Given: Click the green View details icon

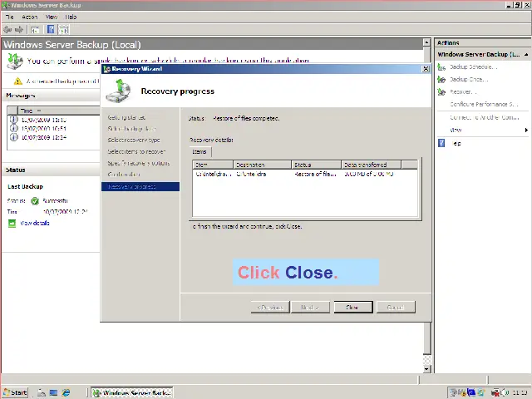Looking at the screenshot, I should pyautogui.click(x=12, y=224).
